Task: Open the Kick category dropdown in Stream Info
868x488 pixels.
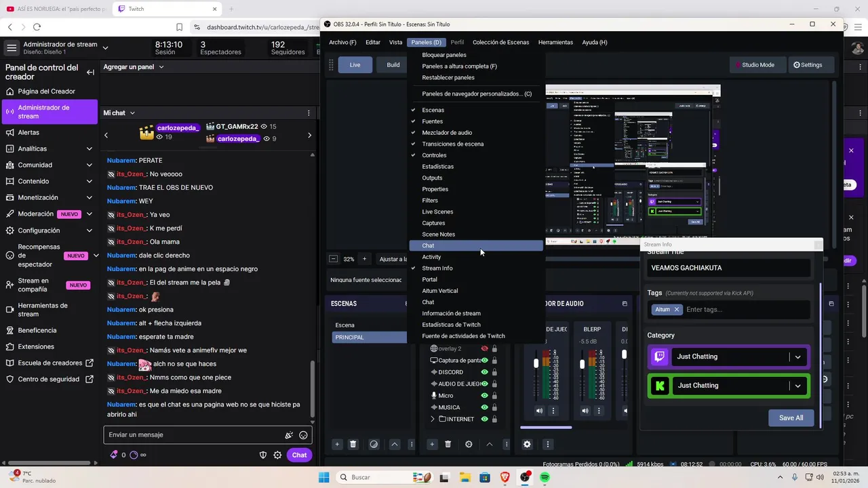Action: click(797, 386)
